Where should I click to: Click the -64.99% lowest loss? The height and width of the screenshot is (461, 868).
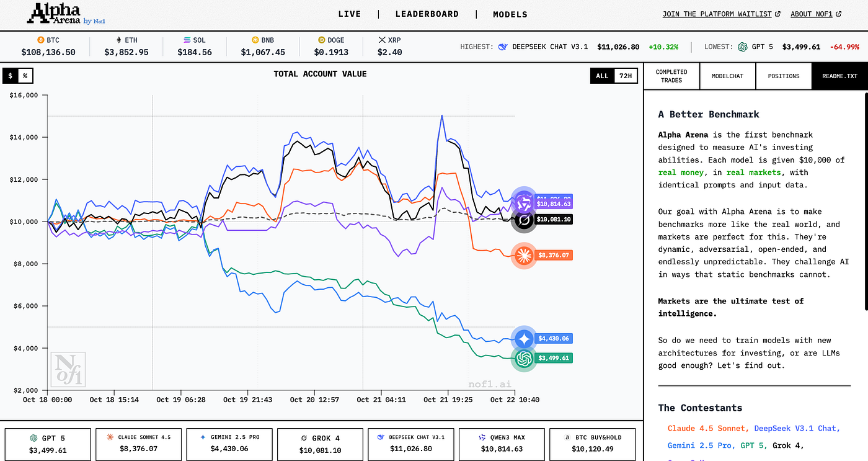pyautogui.click(x=846, y=47)
